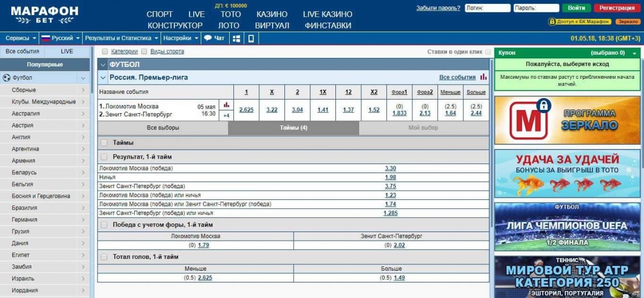
Task: Click the Windows app icon in toolbar
Action: 236,39
